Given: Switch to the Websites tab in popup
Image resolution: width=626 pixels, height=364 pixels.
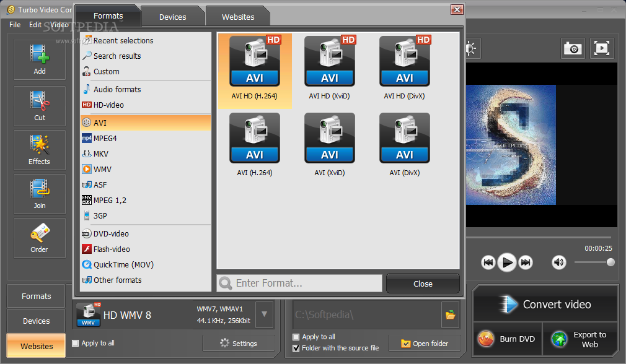Looking at the screenshot, I should click(238, 17).
